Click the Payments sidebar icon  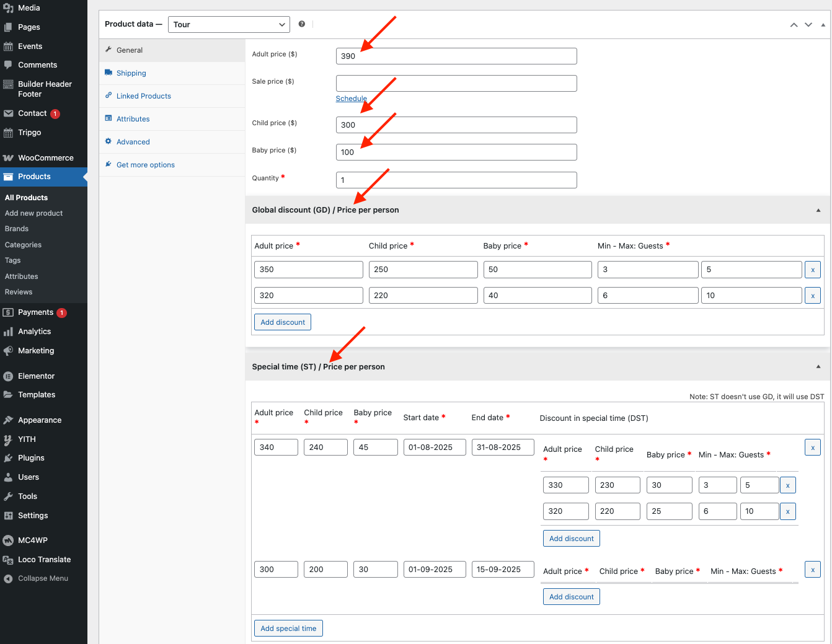[x=8, y=312]
